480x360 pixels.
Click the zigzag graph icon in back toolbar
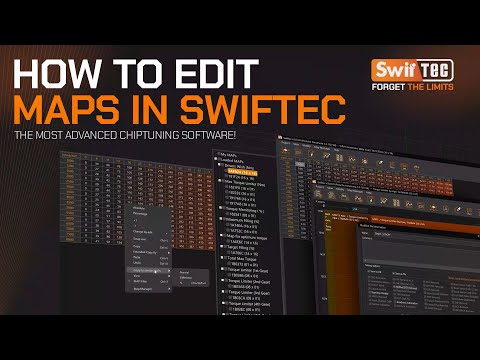click(x=352, y=159)
